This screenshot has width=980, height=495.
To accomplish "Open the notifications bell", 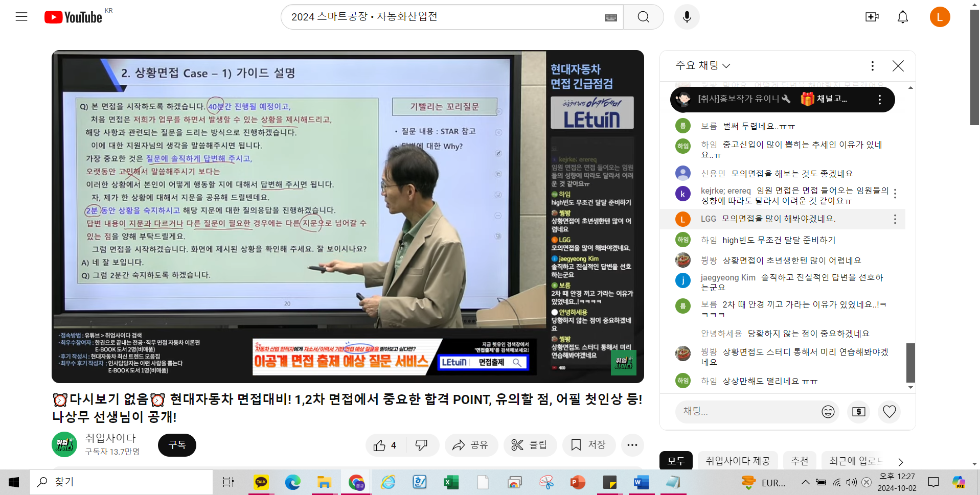I will pos(903,17).
